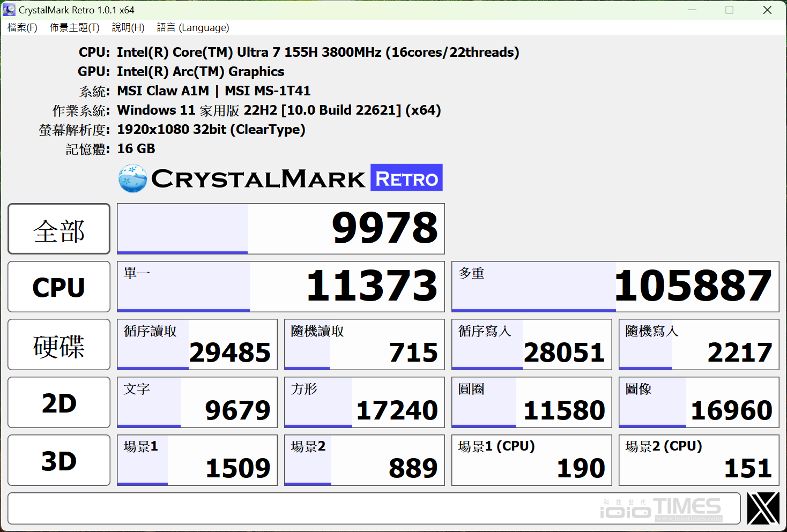
Task: Select the total score 9978 box
Action: (x=281, y=229)
